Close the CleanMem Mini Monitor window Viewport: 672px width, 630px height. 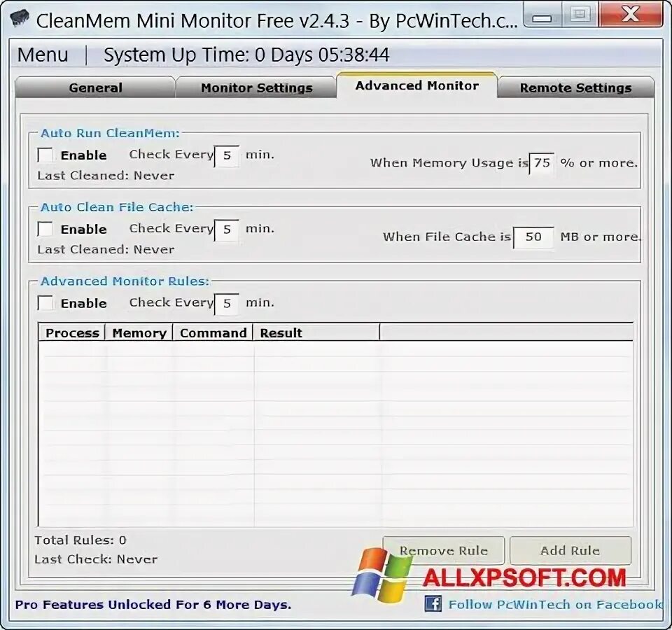tap(631, 14)
